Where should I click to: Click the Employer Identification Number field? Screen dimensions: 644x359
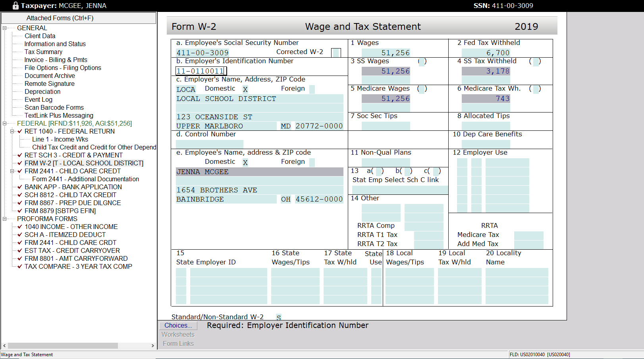[x=201, y=71]
